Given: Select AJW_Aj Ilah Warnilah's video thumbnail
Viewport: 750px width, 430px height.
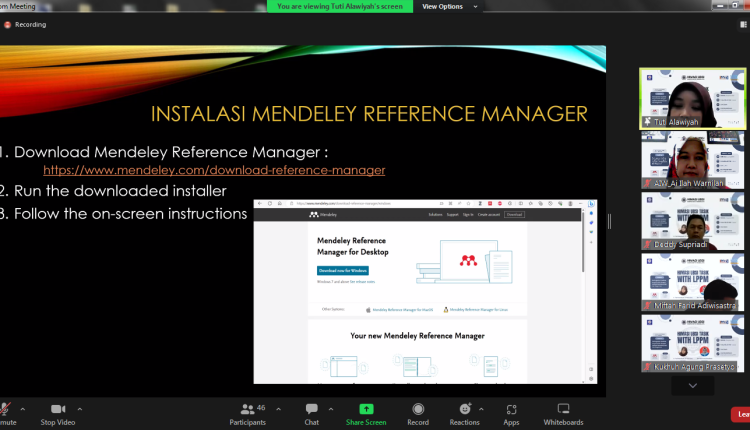Looking at the screenshot, I should [692, 160].
